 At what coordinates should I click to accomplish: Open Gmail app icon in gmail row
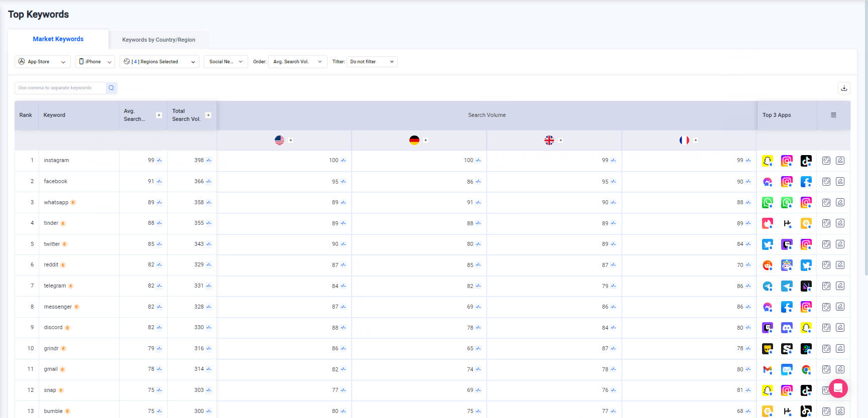click(x=768, y=370)
